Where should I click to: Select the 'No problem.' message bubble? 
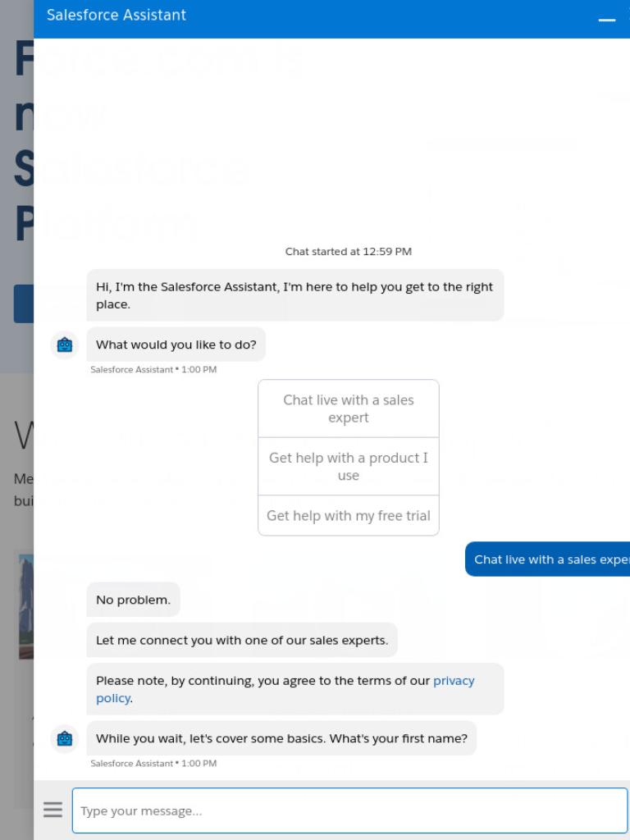point(134,600)
